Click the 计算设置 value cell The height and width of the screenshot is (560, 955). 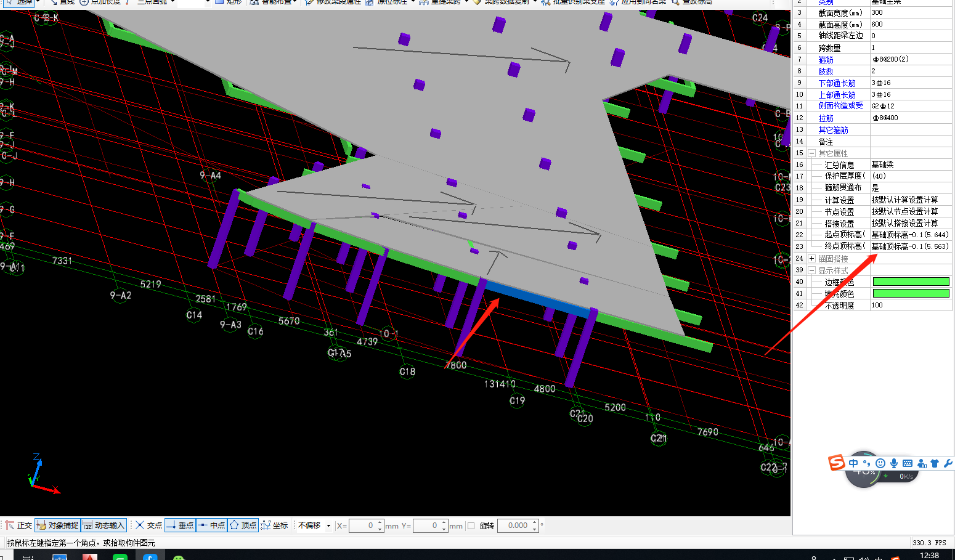[x=911, y=200]
